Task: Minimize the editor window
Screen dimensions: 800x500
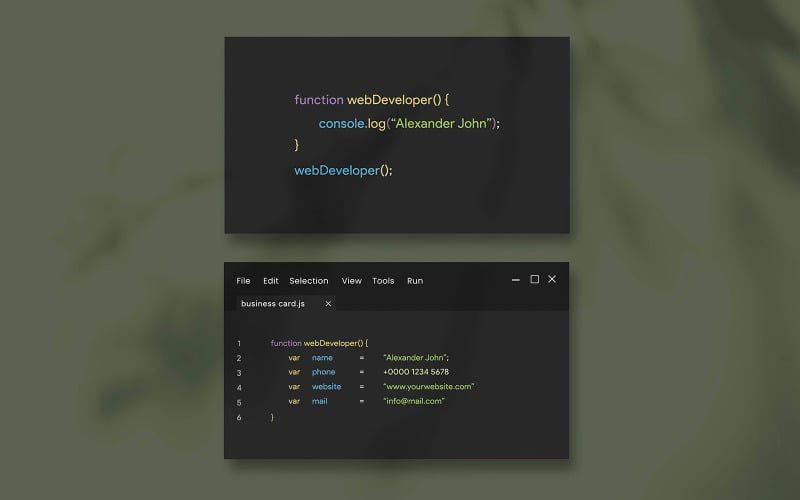Action: pyautogui.click(x=516, y=280)
